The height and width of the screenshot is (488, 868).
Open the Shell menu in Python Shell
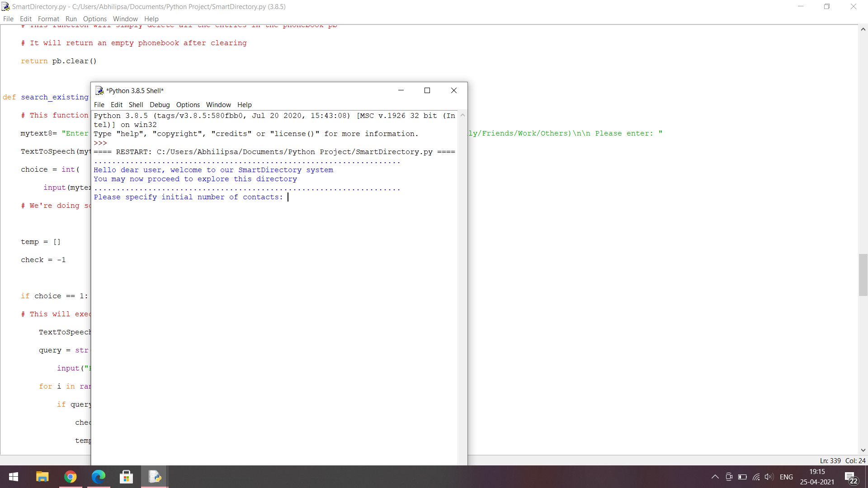tap(136, 105)
